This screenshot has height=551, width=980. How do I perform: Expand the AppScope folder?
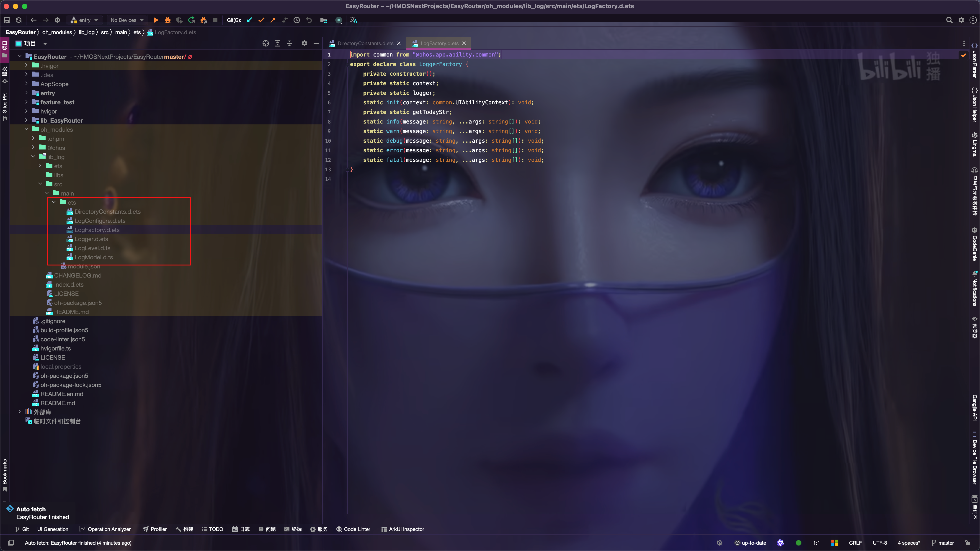pyautogui.click(x=26, y=84)
